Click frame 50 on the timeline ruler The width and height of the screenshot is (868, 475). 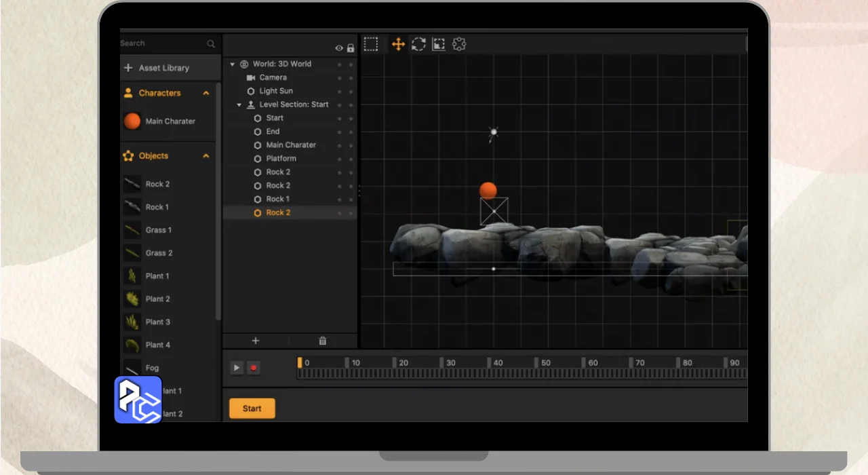point(536,363)
